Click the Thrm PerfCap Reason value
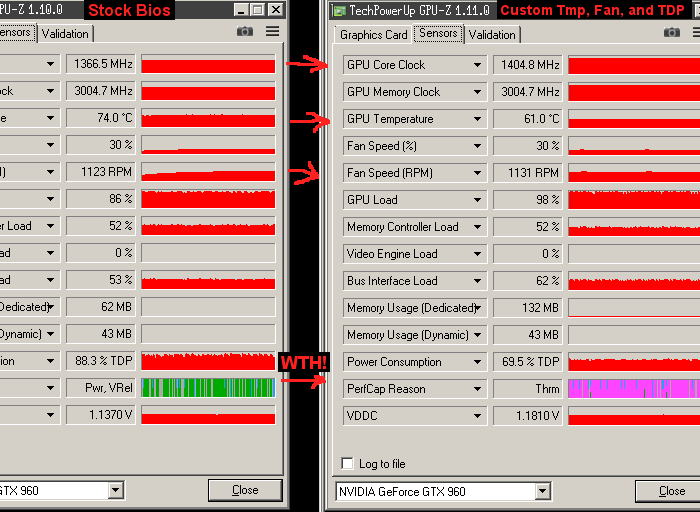Screen dimensions: 700x512 (528, 389)
